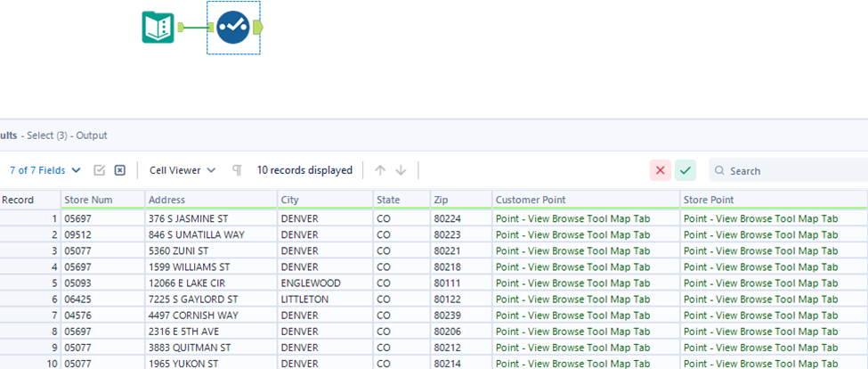Select cell 1965 YUKON ST
868x369 pixels.
pos(212,363)
